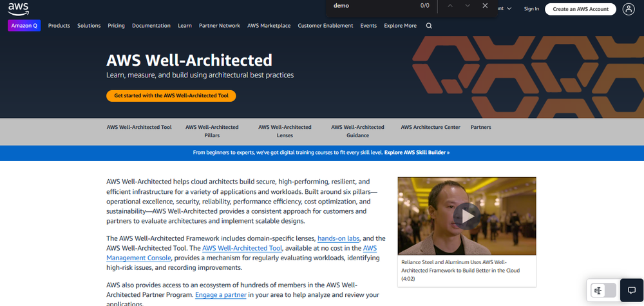Viewport: 644px width, 306px height.
Task: Open the Events menu
Action: click(x=368, y=26)
